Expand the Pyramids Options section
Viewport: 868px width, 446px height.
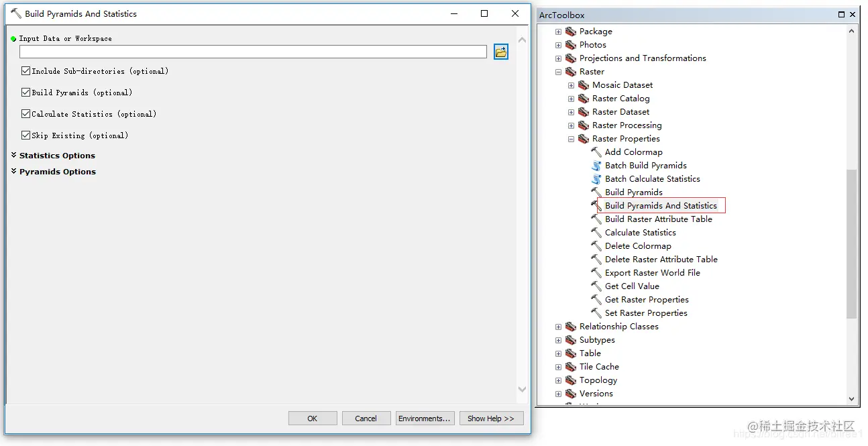14,172
